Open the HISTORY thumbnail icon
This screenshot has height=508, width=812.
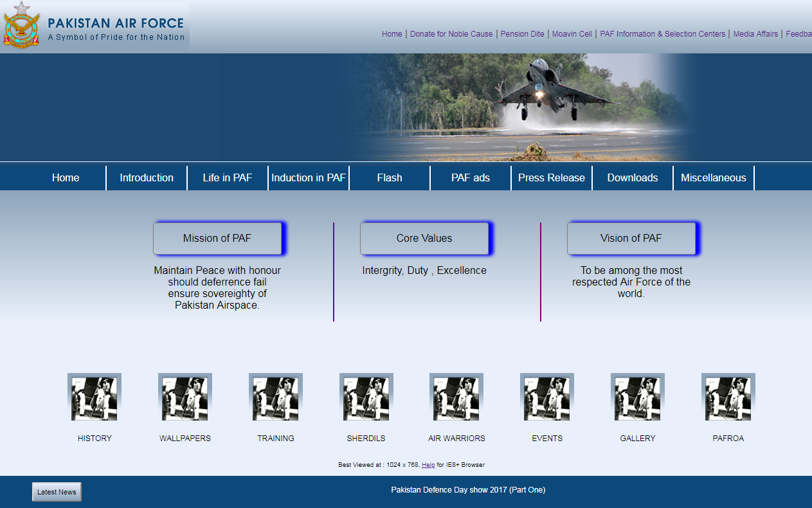(x=95, y=397)
